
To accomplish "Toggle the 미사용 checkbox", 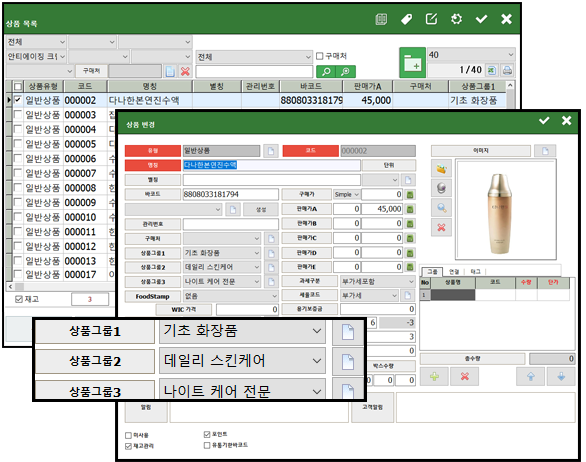I will tap(128, 435).
